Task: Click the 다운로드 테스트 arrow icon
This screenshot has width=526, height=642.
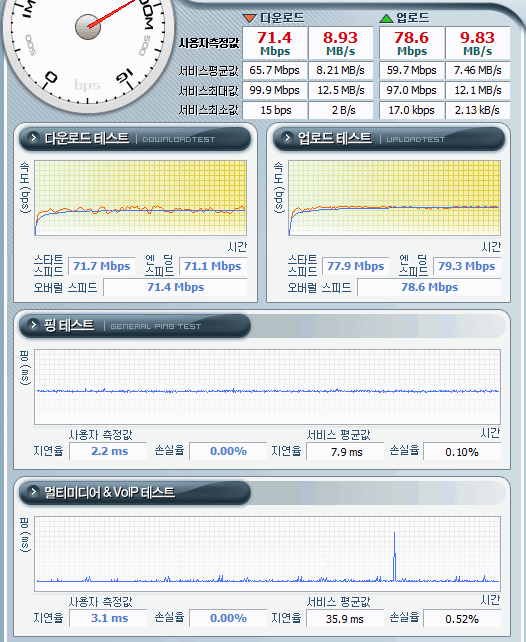Action: 33,138
